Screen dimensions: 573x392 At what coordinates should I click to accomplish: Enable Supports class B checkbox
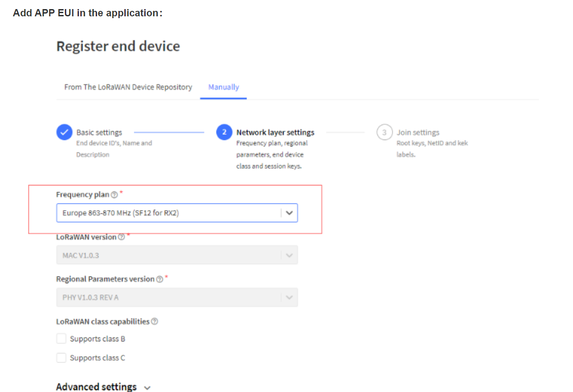coord(61,339)
